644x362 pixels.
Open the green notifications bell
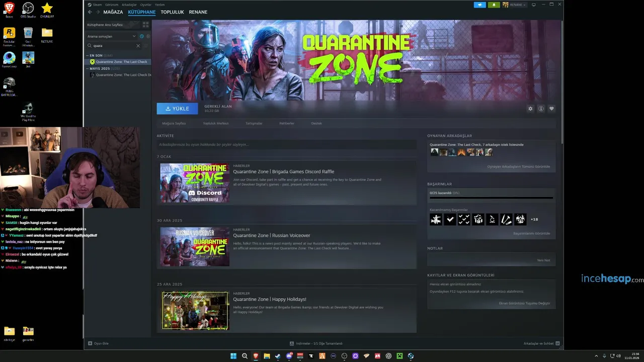tap(494, 5)
